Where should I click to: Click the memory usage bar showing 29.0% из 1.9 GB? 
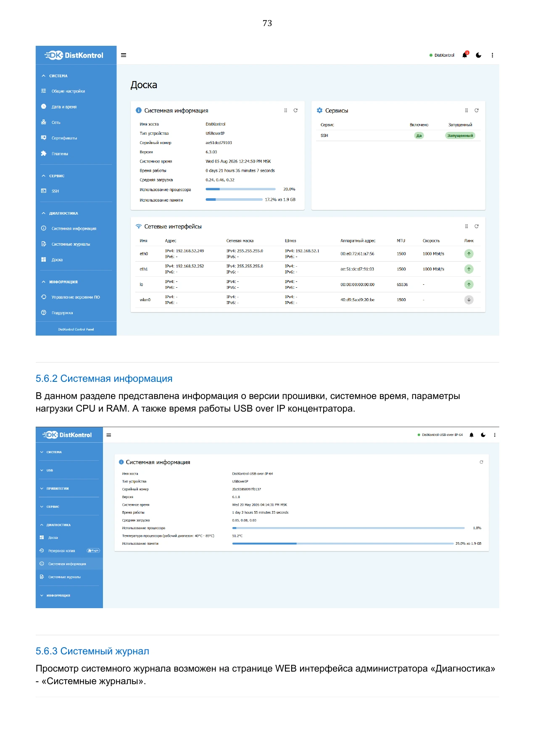(343, 543)
